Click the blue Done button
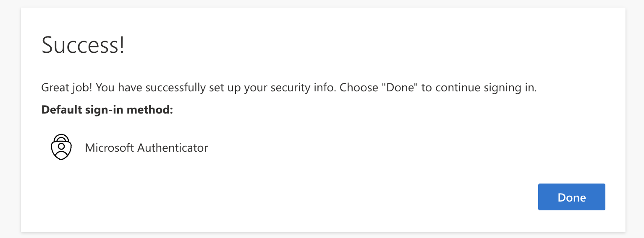 coord(571,197)
